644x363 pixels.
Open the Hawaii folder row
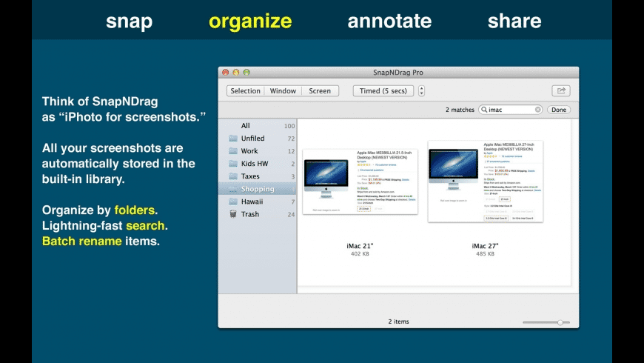click(258, 202)
